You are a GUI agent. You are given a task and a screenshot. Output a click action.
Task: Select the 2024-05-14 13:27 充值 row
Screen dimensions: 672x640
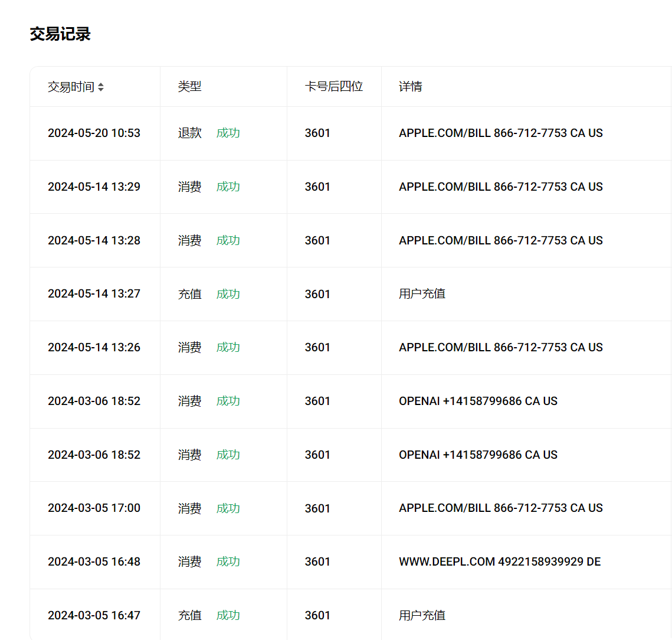pos(350,294)
